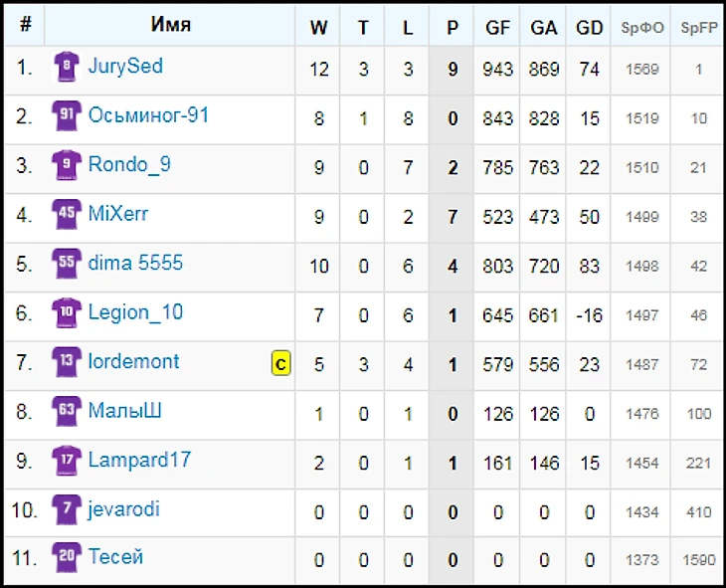Click the Имя column header
Screen dimensions: 726x588
[x=171, y=25]
